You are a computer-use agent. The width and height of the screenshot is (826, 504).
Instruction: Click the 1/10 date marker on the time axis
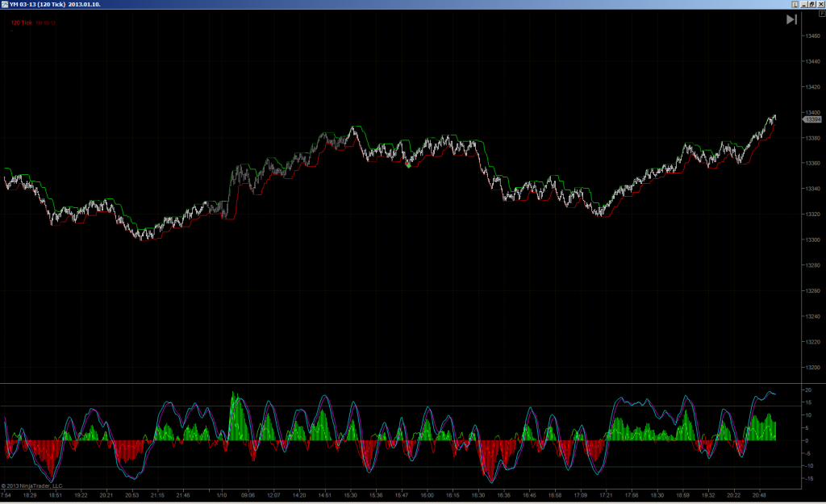point(222,495)
